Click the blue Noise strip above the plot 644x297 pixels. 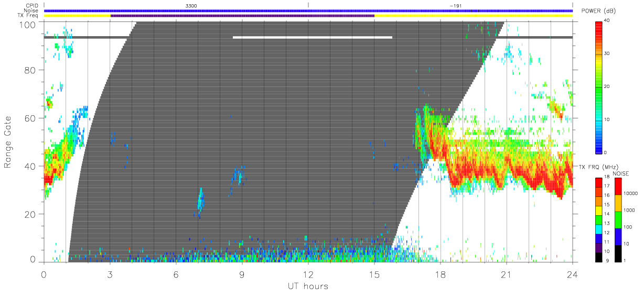308,10
